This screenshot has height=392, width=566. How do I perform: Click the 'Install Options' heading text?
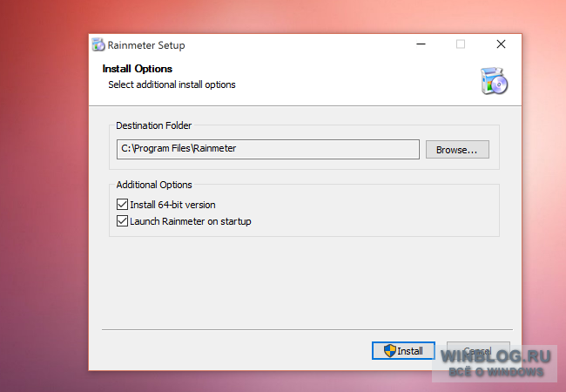pos(138,69)
